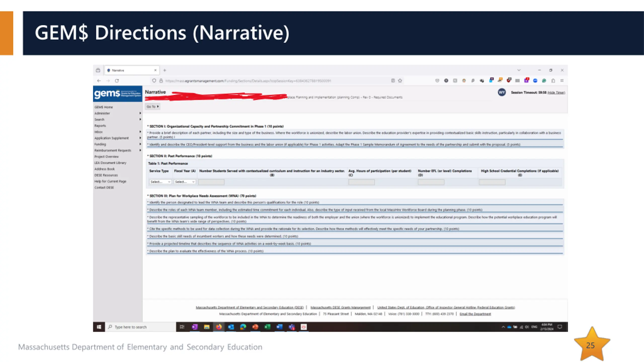Bookmark the page with the star icon

tap(400, 81)
